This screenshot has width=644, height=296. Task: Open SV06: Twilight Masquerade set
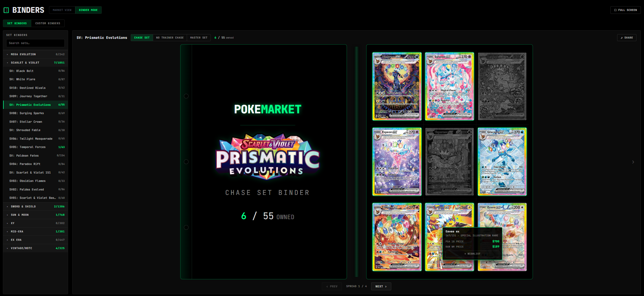(35, 139)
